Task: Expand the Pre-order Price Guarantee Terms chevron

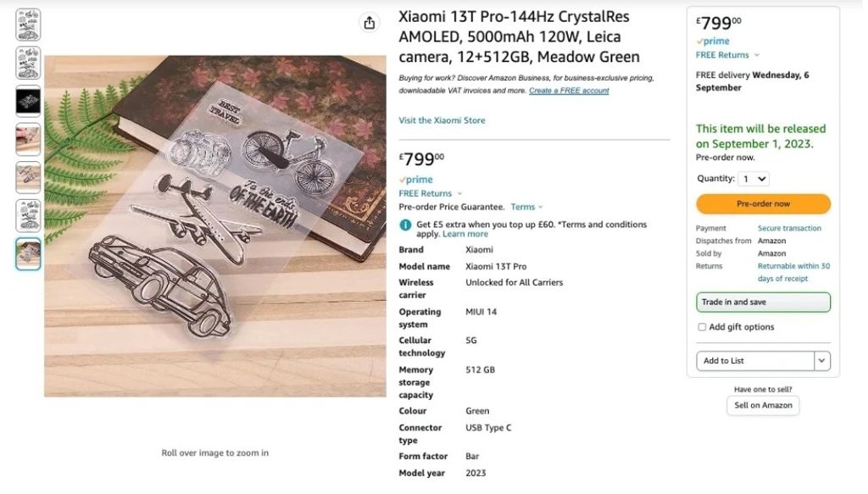Action: (540, 207)
